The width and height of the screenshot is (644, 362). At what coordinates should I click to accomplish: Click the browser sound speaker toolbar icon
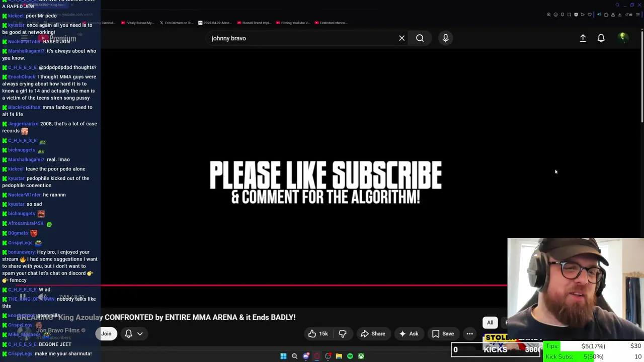[599, 15]
